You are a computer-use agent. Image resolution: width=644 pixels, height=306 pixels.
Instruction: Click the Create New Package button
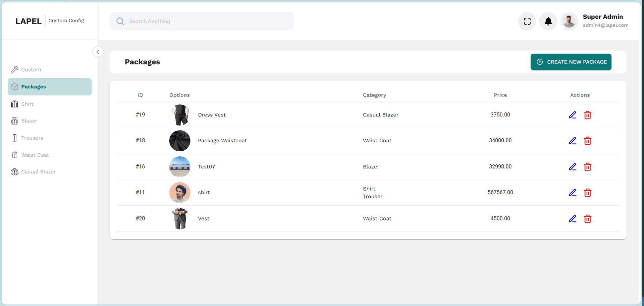coord(571,62)
